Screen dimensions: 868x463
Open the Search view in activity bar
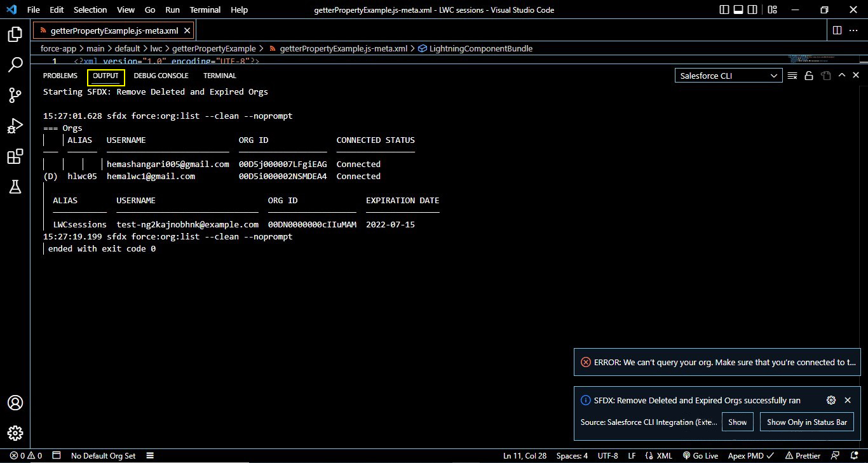[x=15, y=64]
